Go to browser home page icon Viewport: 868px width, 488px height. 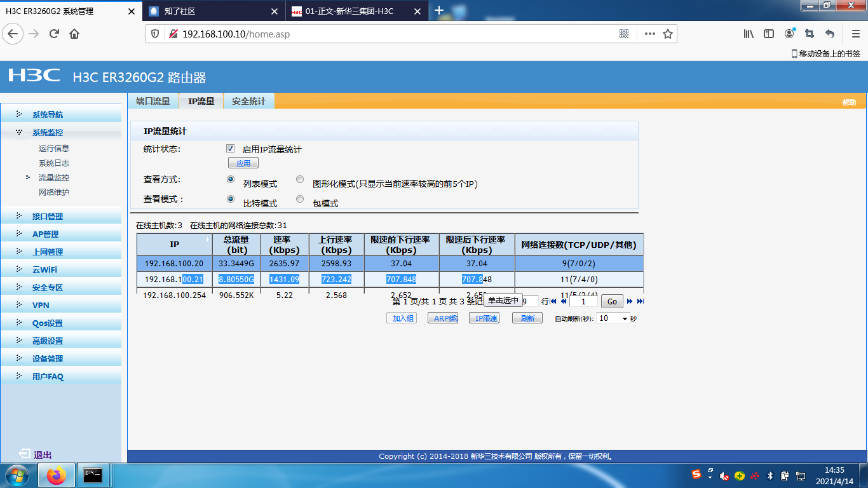click(74, 34)
